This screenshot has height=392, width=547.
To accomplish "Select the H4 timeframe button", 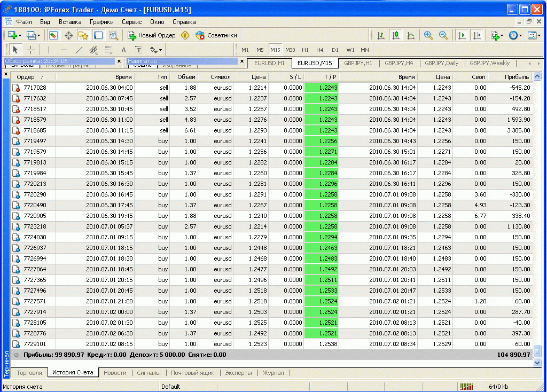I will click(320, 50).
